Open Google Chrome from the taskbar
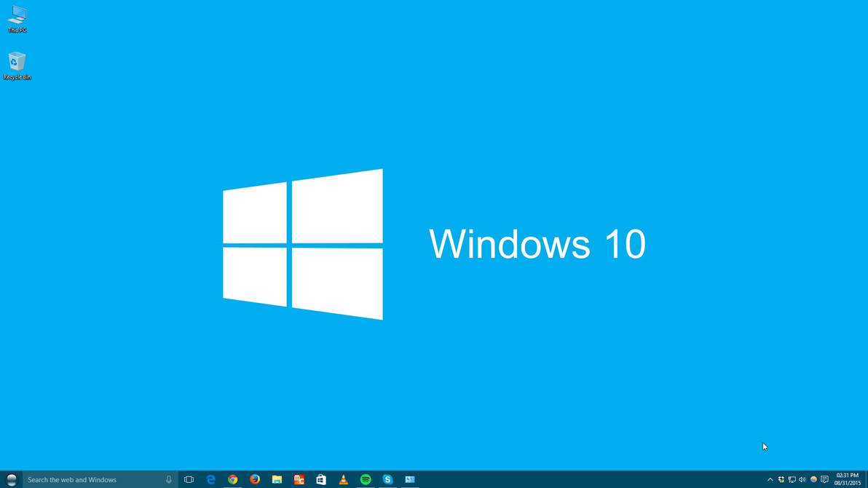 [233, 480]
